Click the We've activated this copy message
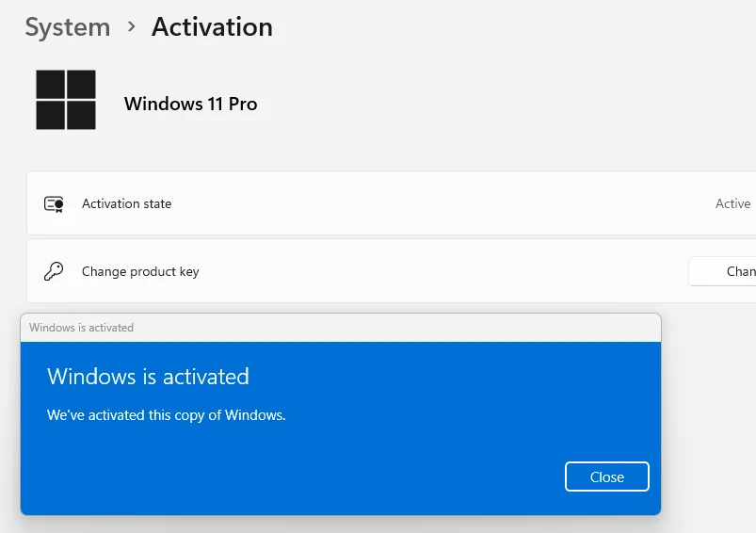 point(167,415)
